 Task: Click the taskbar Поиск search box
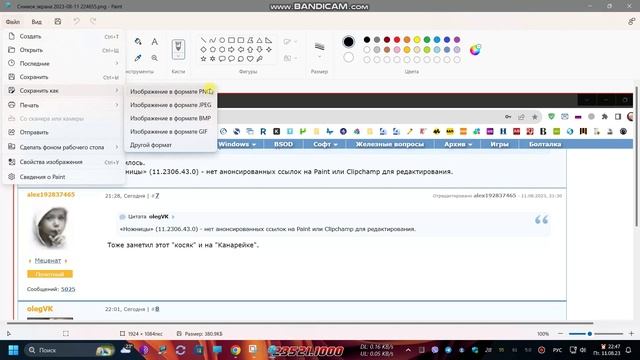point(69,350)
